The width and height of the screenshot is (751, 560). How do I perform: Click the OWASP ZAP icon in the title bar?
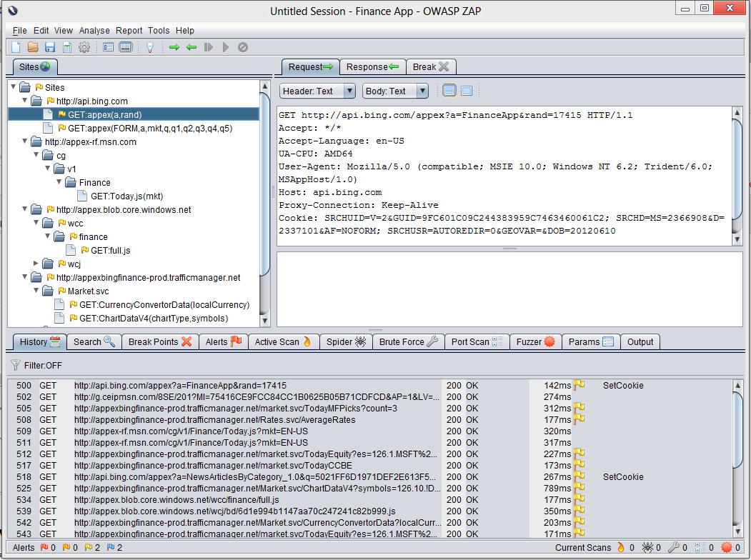pyautogui.click(x=13, y=11)
